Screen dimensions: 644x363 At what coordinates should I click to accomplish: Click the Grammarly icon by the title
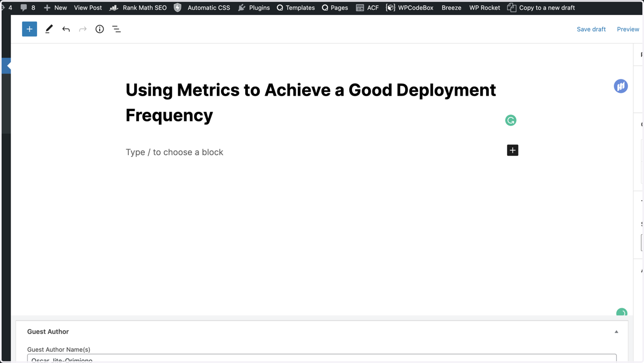[x=511, y=120]
